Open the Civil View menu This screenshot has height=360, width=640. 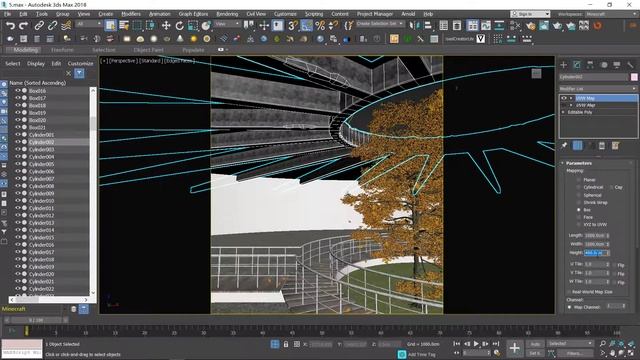(256, 14)
